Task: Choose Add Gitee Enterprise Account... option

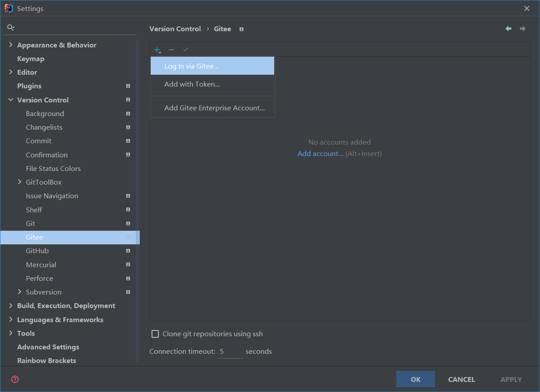Action: (x=212, y=108)
